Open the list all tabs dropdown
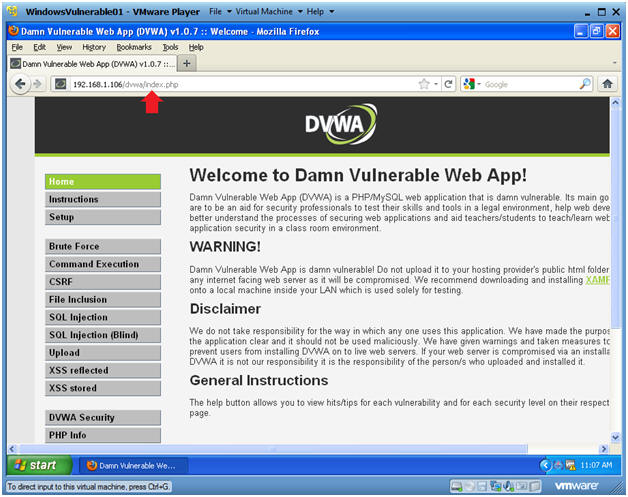Screen dimensions: 628x497 click(614, 63)
